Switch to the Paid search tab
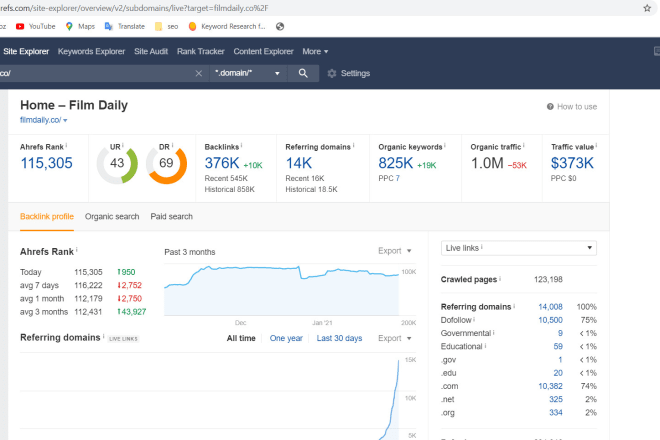Viewport: 660px width, 440px height. [x=172, y=216]
